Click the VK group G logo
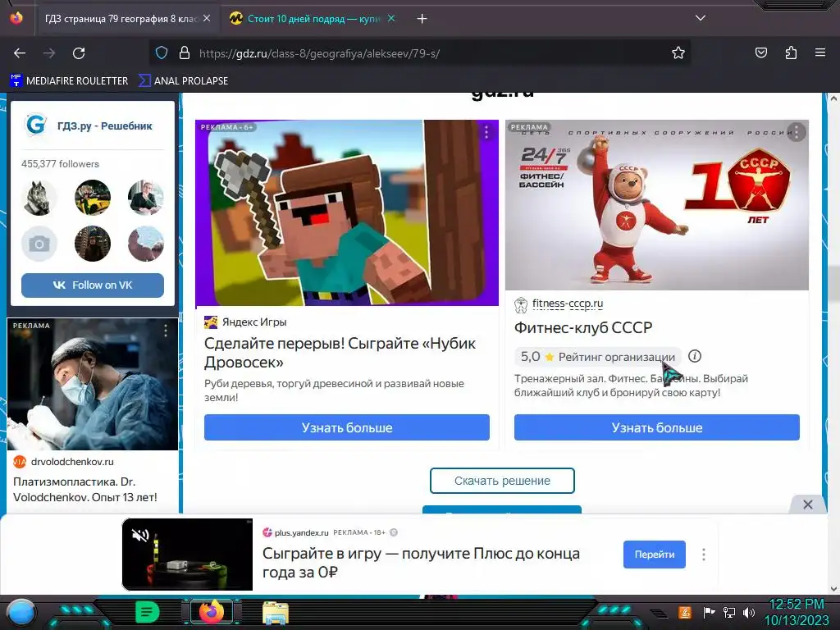 pyautogui.click(x=36, y=125)
